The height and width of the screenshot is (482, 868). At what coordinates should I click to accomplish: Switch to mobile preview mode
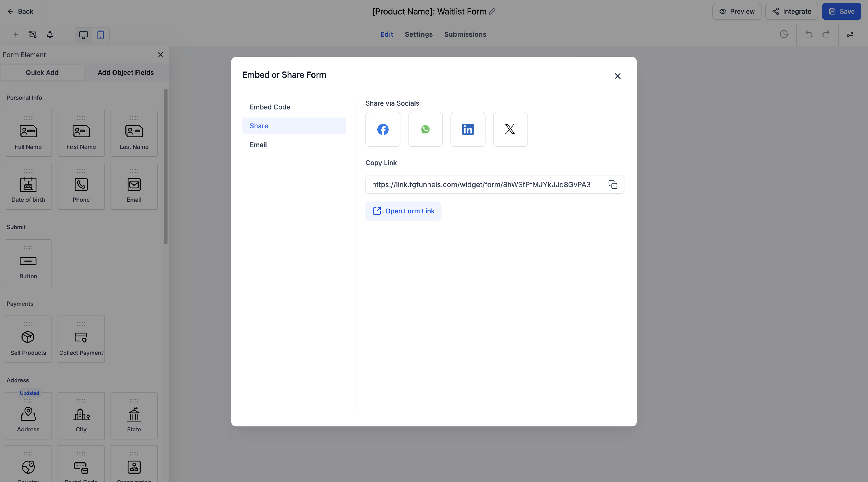pos(100,35)
